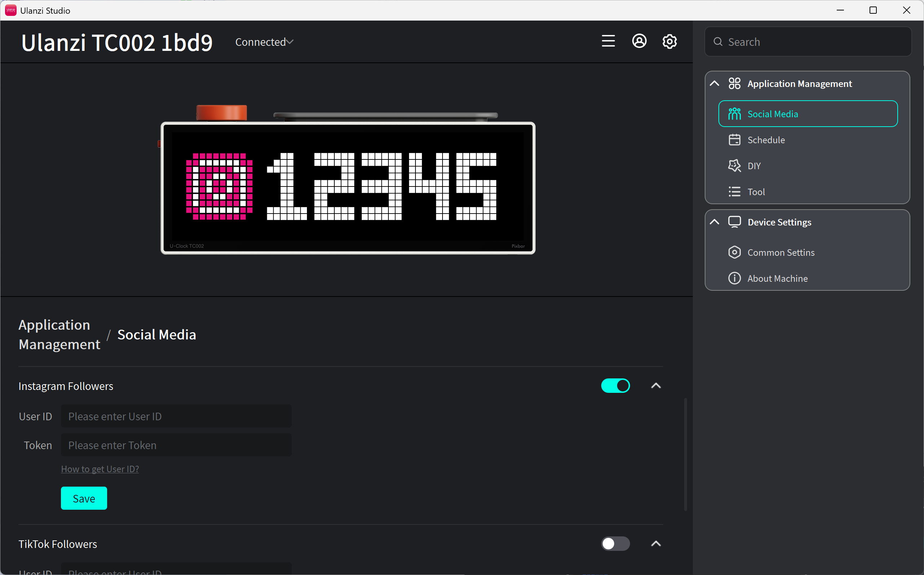Screen dimensions: 924x575
Task: Open the user account profile icon
Action: 639,41
